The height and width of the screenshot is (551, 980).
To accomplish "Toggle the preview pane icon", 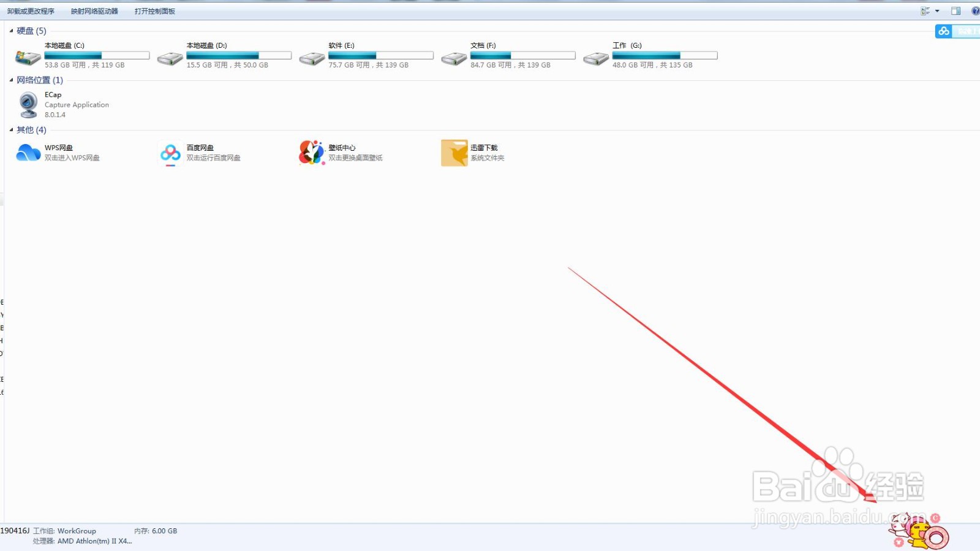I will pyautogui.click(x=956, y=11).
